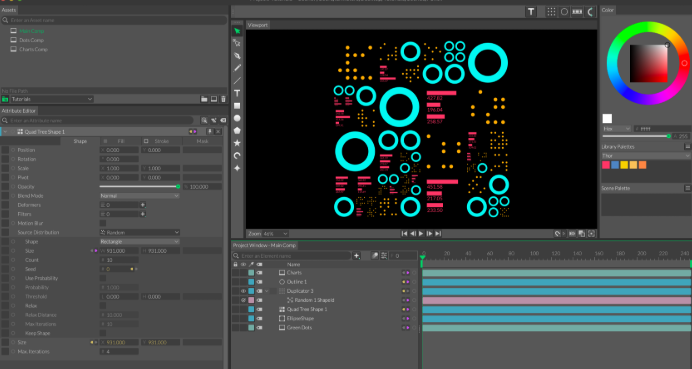This screenshot has height=369, width=692.
Task: Play the animation
Action: pyautogui.click(x=421, y=233)
